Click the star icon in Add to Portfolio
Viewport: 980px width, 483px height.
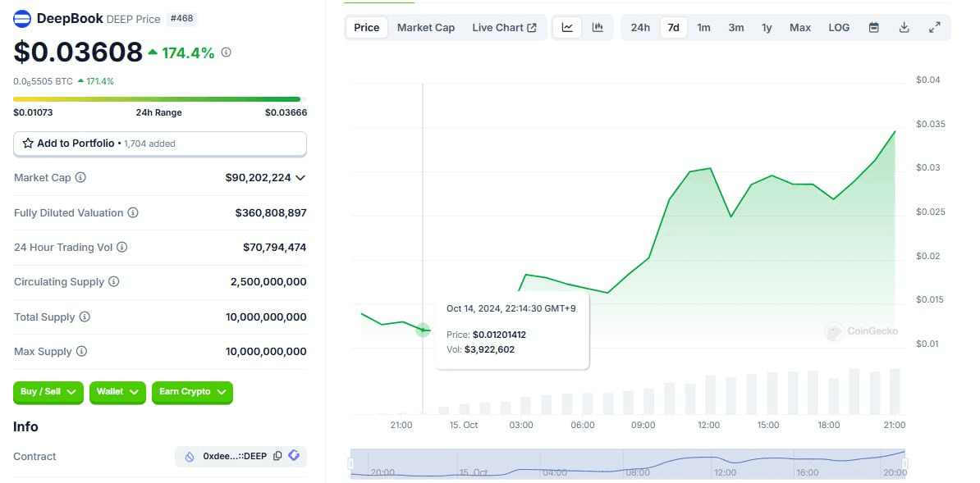pos(28,143)
